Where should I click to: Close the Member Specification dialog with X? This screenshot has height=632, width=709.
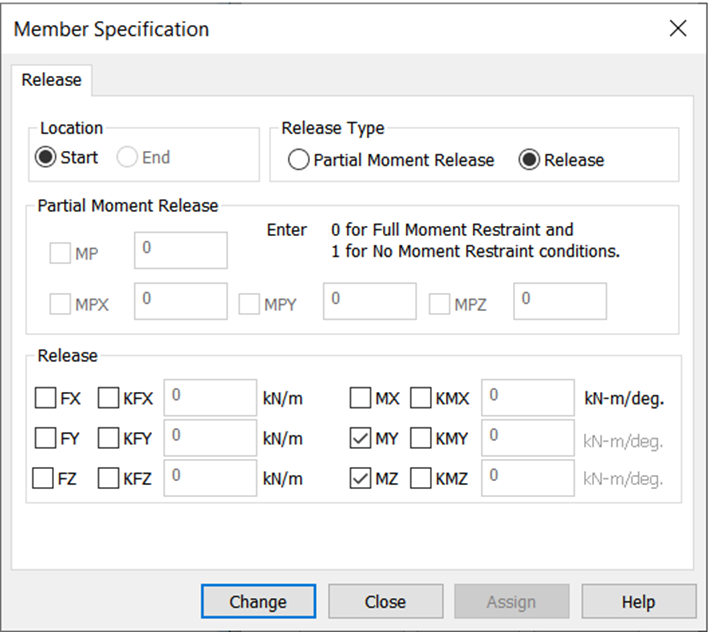click(678, 28)
